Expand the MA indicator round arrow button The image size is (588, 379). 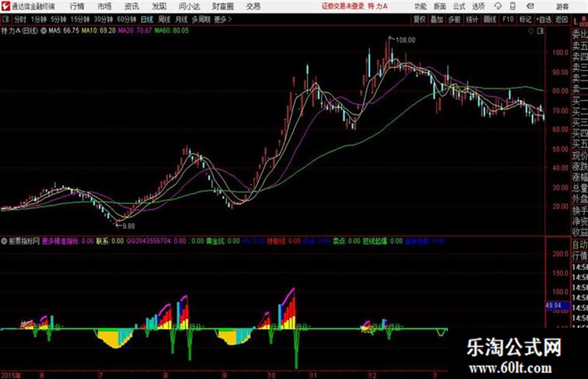[x=44, y=30]
